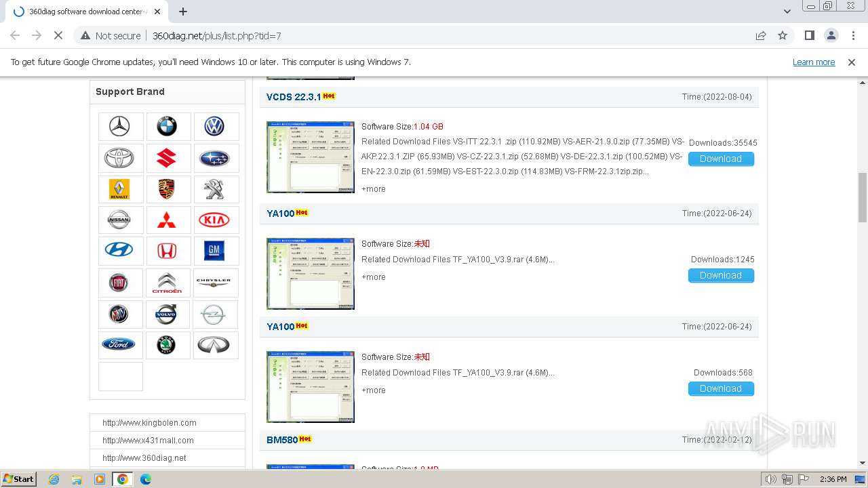Download YA100 with 568 downloads
This screenshot has height=488, width=868.
721,388
